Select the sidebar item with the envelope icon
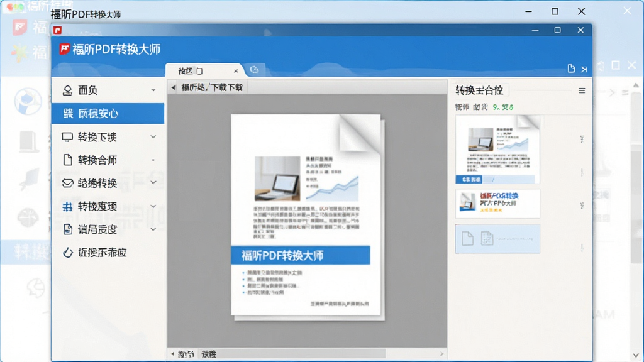 coord(108,183)
